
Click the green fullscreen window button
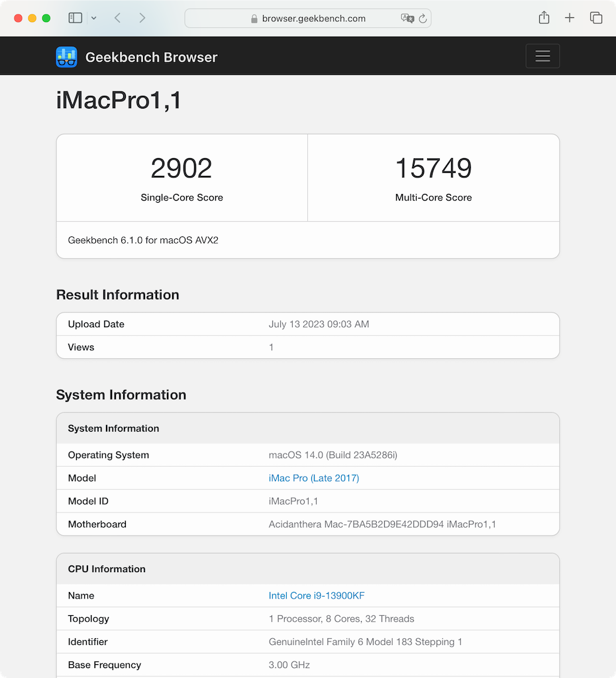pos(46,18)
